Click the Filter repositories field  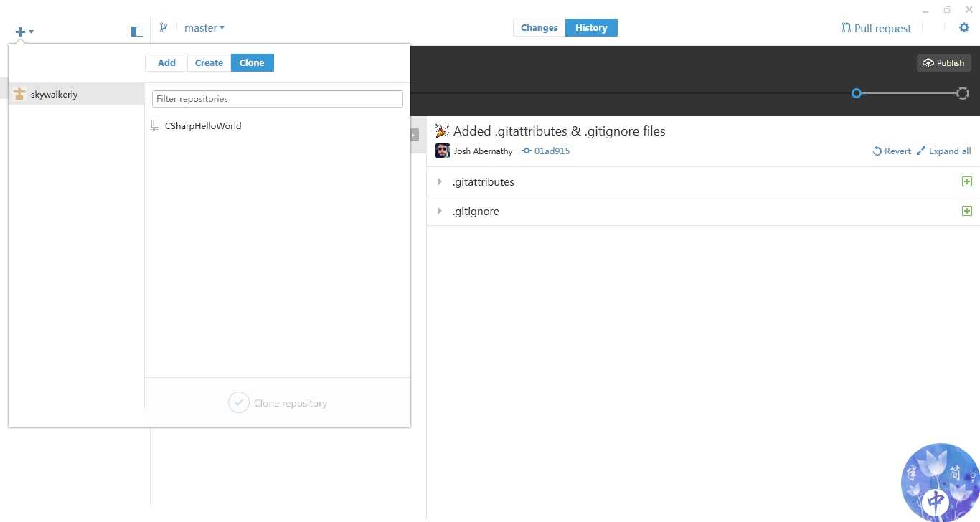(278, 98)
